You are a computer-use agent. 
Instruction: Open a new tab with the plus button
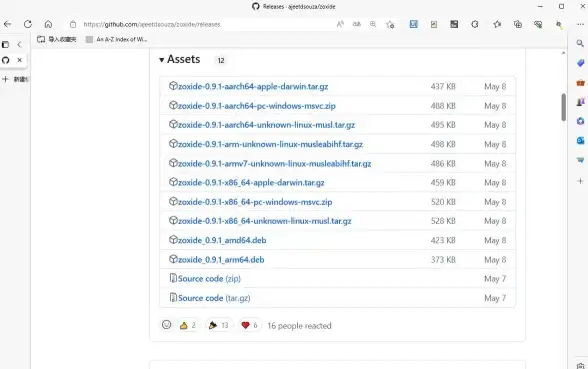(x=5, y=79)
